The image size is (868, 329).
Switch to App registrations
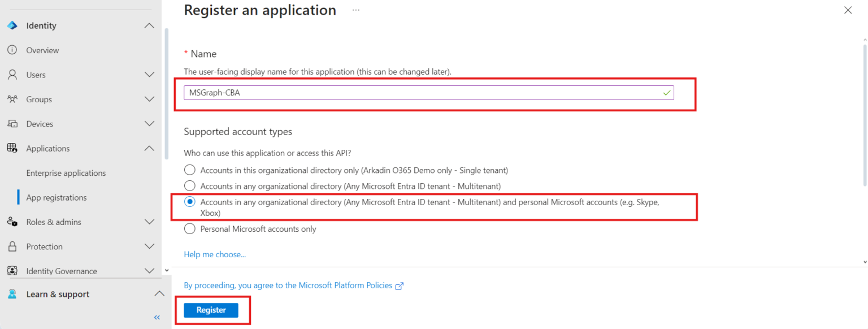(57, 197)
